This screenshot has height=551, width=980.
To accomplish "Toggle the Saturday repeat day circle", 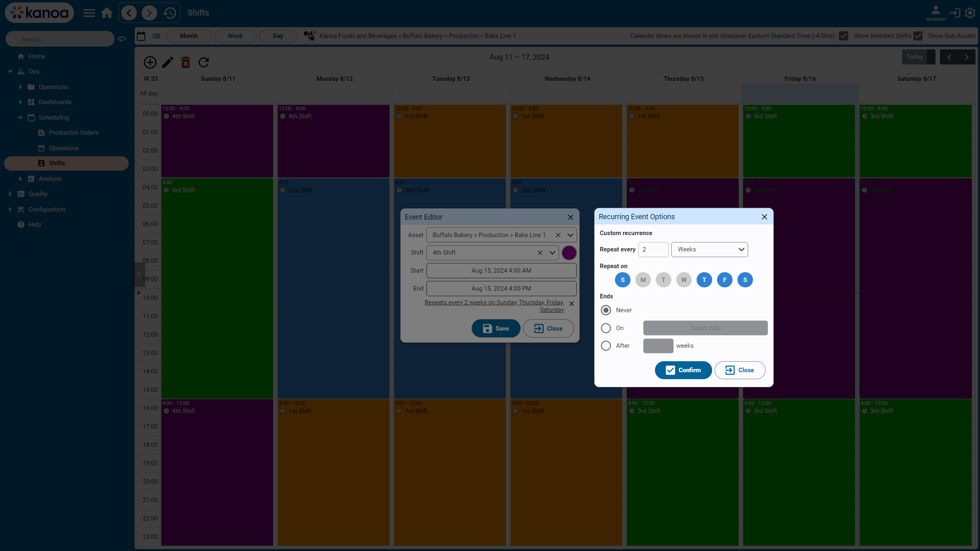I will point(745,280).
